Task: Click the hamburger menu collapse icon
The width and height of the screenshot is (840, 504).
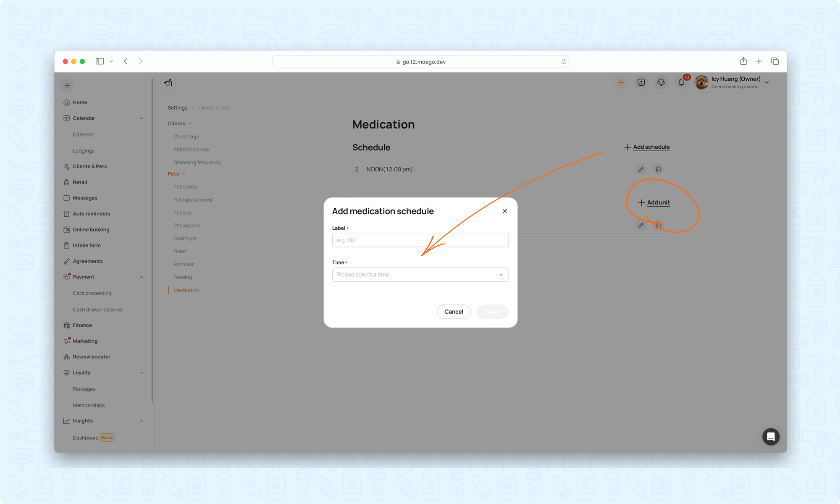Action: [x=67, y=86]
